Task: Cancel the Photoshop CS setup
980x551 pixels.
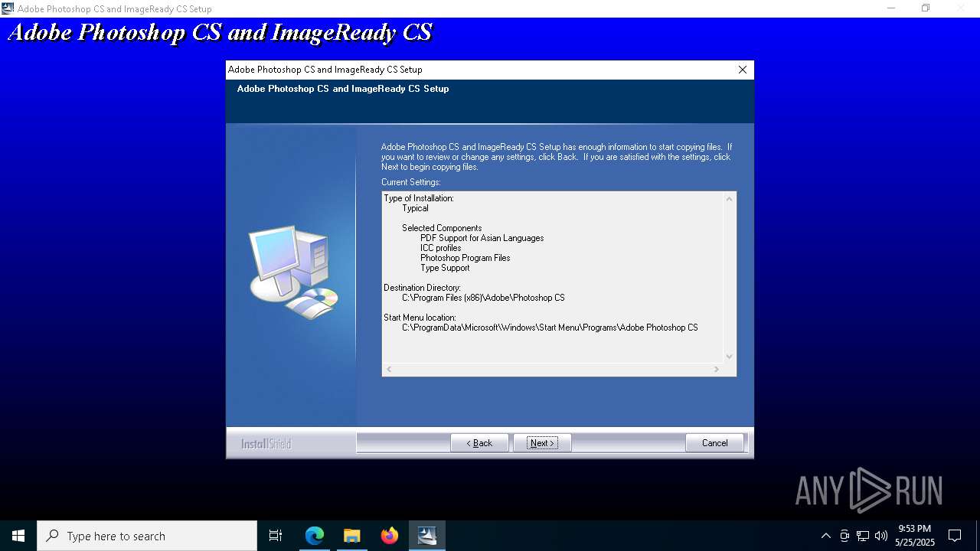Action: [714, 443]
